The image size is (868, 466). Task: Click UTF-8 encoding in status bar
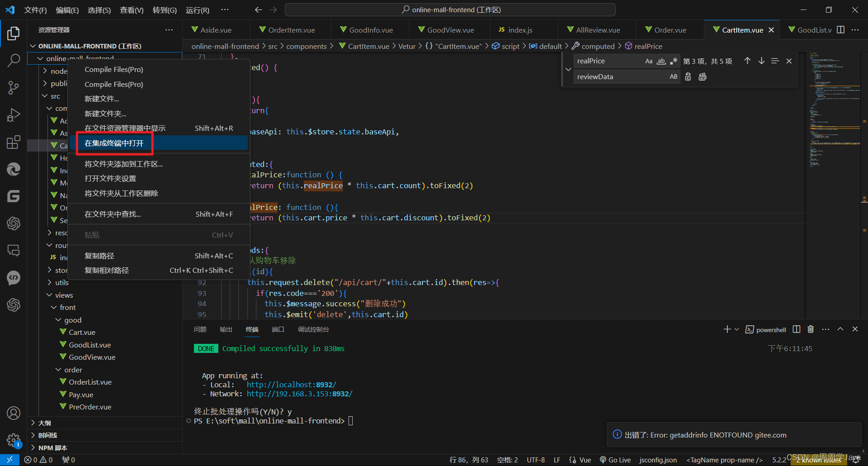[536, 460]
